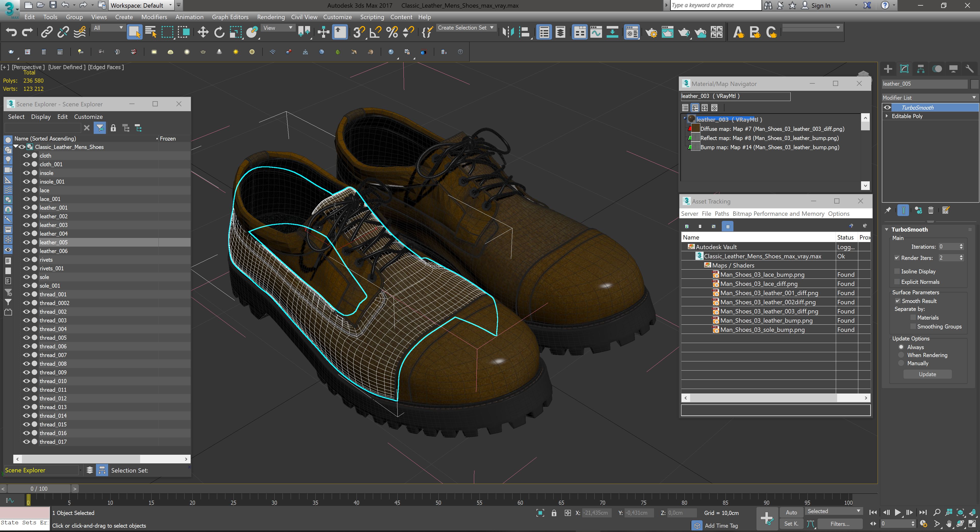Open the Rendering menu

coord(271,17)
